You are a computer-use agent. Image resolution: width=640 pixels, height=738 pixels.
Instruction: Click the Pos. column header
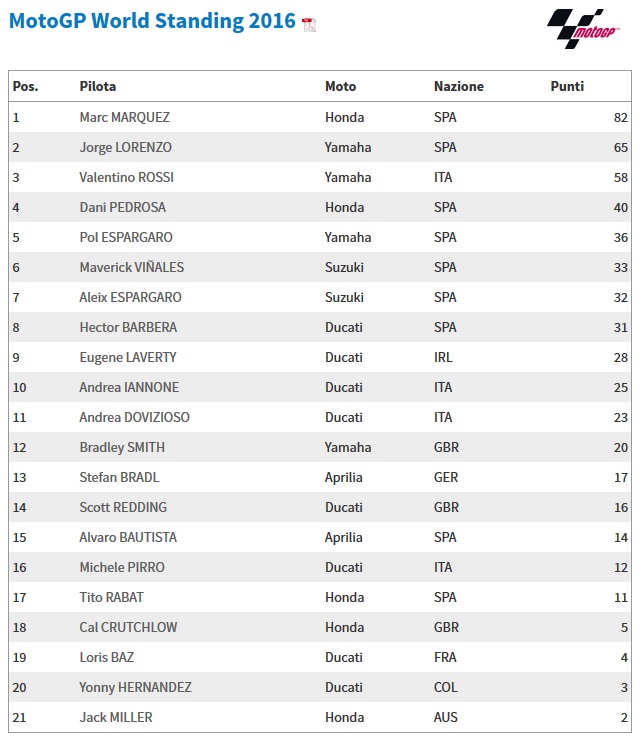(26, 87)
